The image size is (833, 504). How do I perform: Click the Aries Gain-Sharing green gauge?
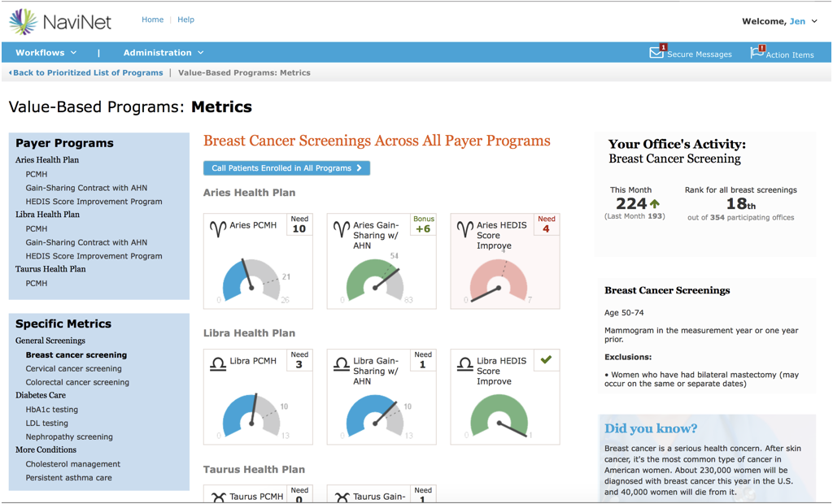pos(374,280)
